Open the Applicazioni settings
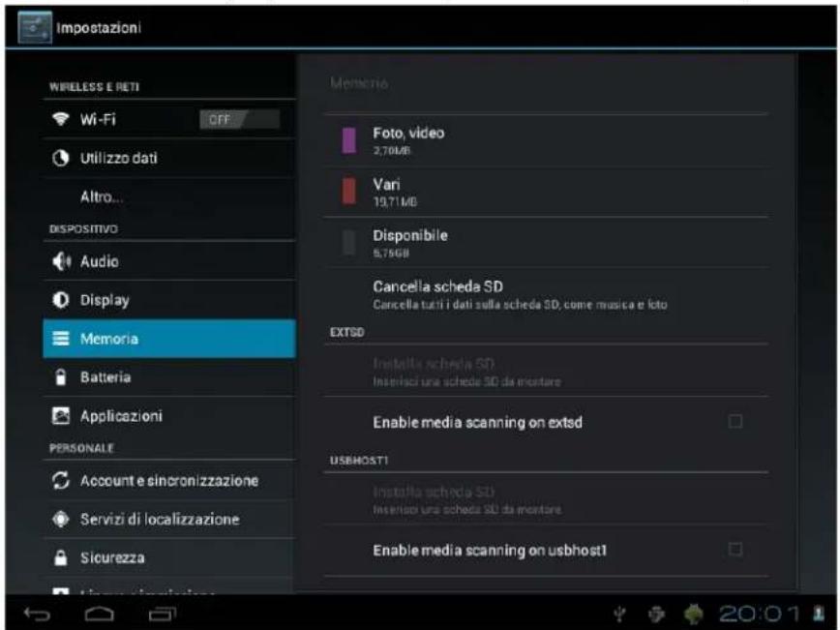 tap(169, 416)
